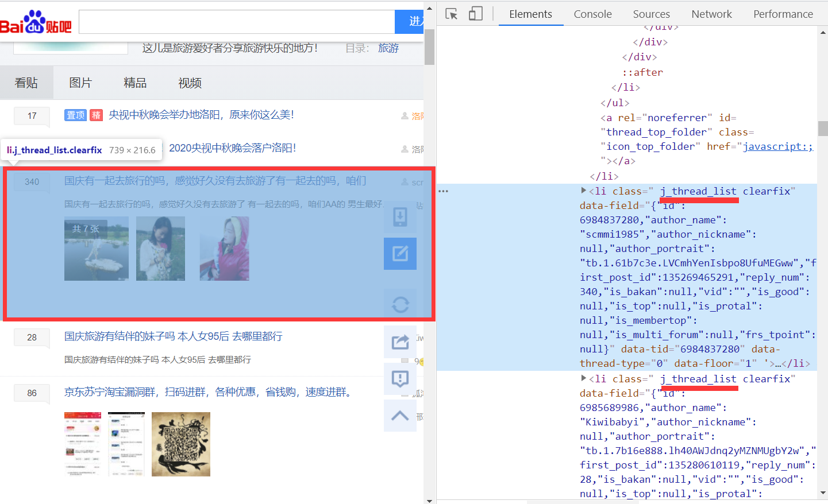This screenshot has height=504, width=828.
Task: Select the 精品 tab
Action: point(135,83)
